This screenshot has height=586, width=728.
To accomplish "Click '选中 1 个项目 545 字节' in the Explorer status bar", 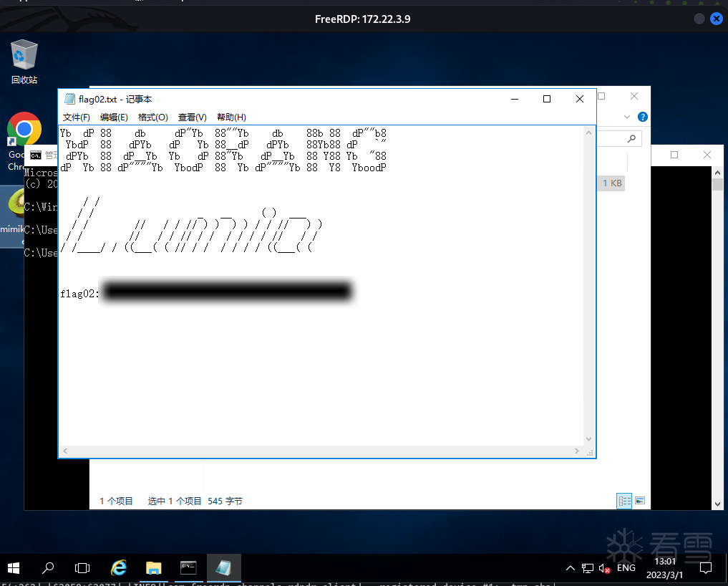I will coord(195,501).
